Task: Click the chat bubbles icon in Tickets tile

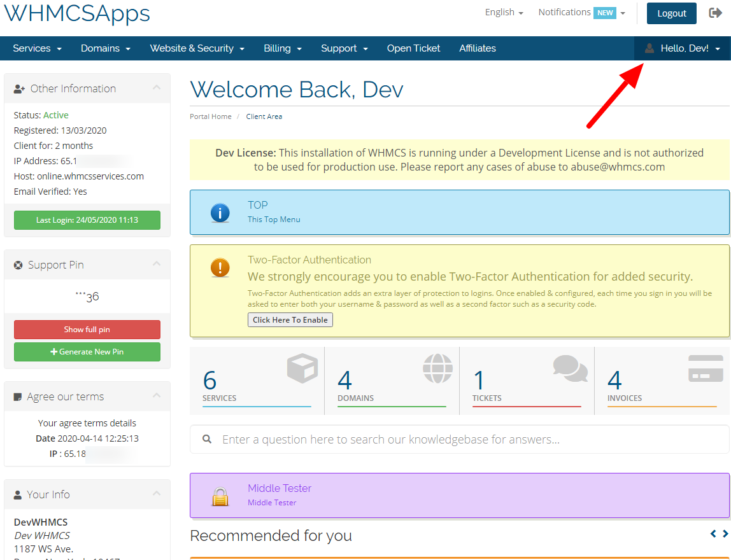Action: [570, 368]
